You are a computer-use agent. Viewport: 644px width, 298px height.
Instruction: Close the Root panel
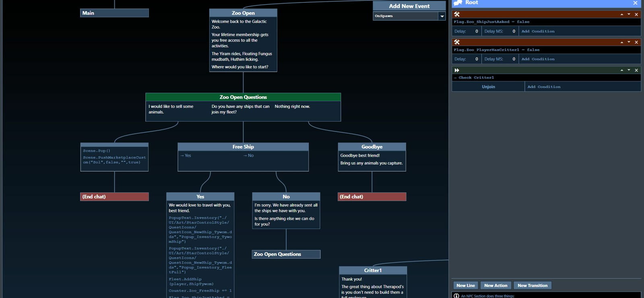[x=635, y=3]
